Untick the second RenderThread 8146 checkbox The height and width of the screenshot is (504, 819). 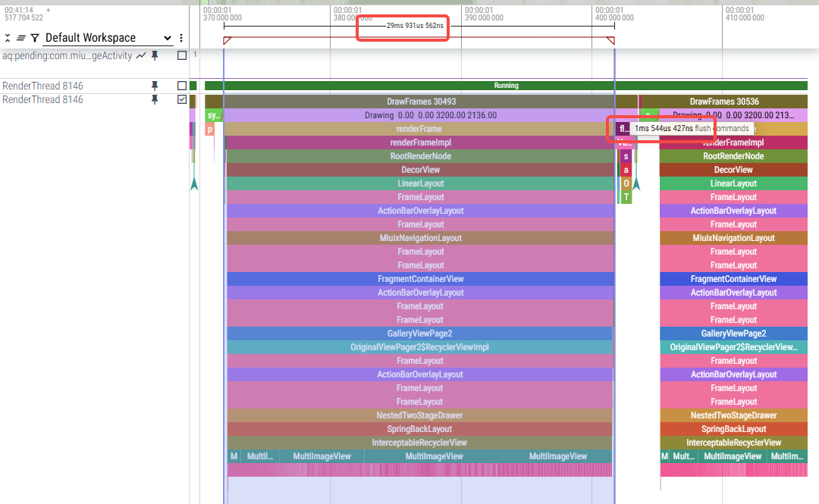click(x=182, y=99)
